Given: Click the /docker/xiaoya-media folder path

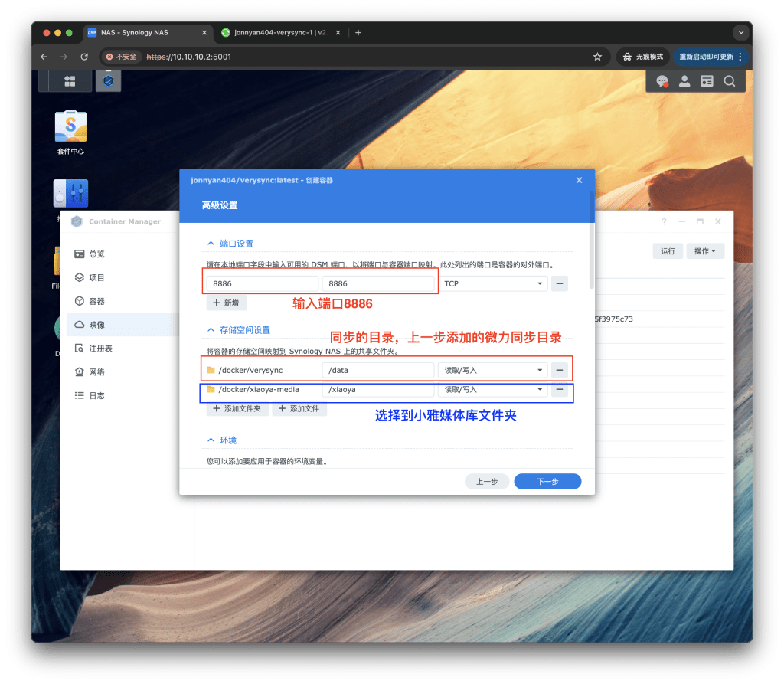Looking at the screenshot, I should (x=259, y=389).
